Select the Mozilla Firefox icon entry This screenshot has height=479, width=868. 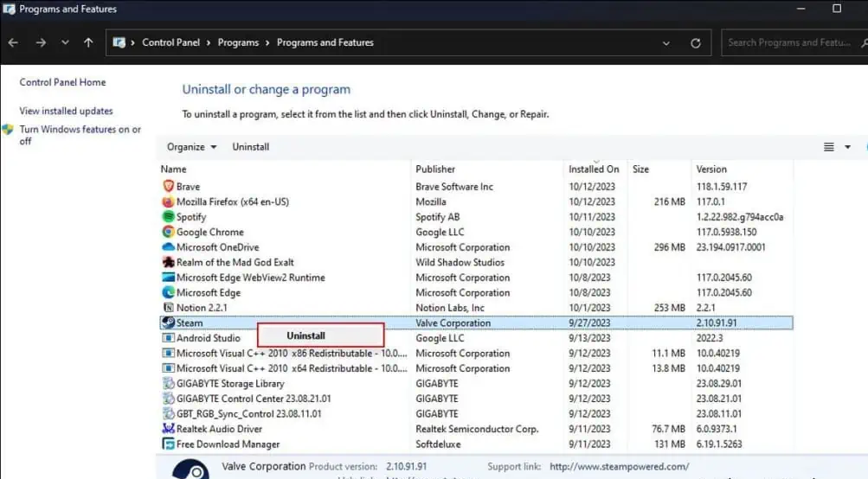coord(168,201)
